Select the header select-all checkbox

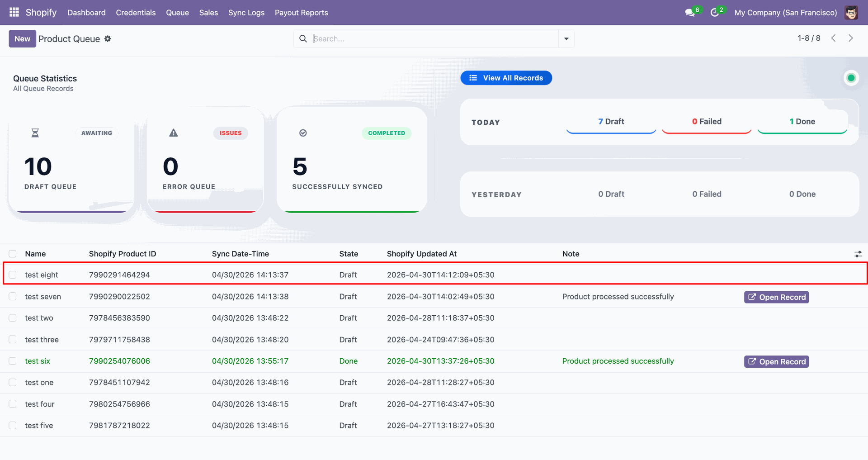point(13,254)
